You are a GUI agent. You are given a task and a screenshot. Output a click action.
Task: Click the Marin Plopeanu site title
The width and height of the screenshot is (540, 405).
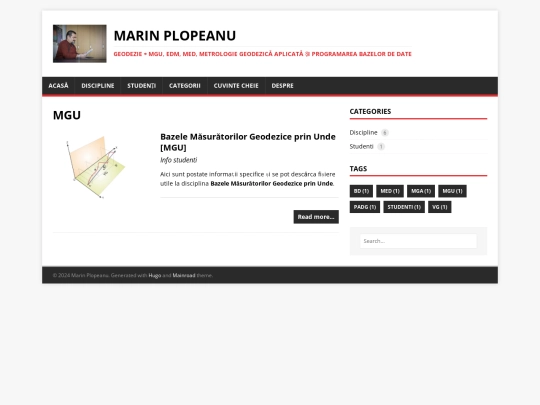click(175, 35)
